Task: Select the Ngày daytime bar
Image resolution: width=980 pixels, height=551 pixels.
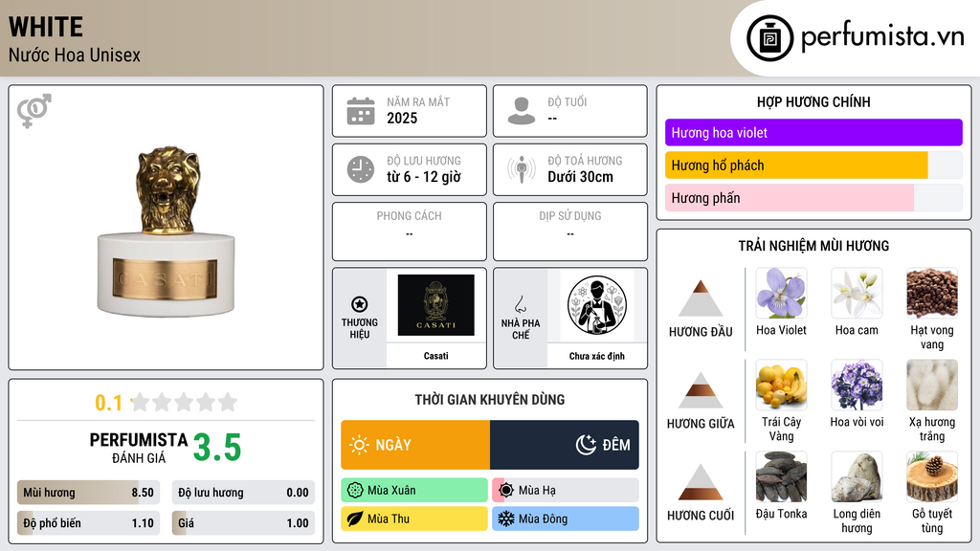Action: click(x=415, y=445)
